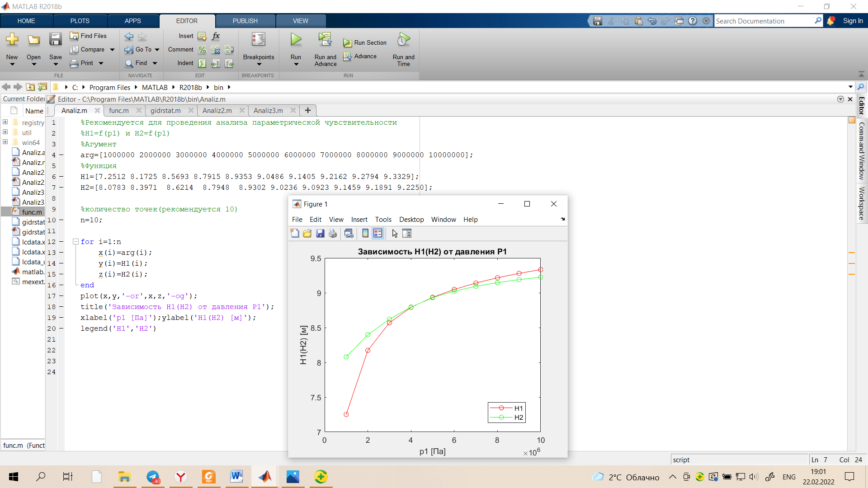Go up one folder level icon
Screen dimensions: 868x488
click(30, 87)
